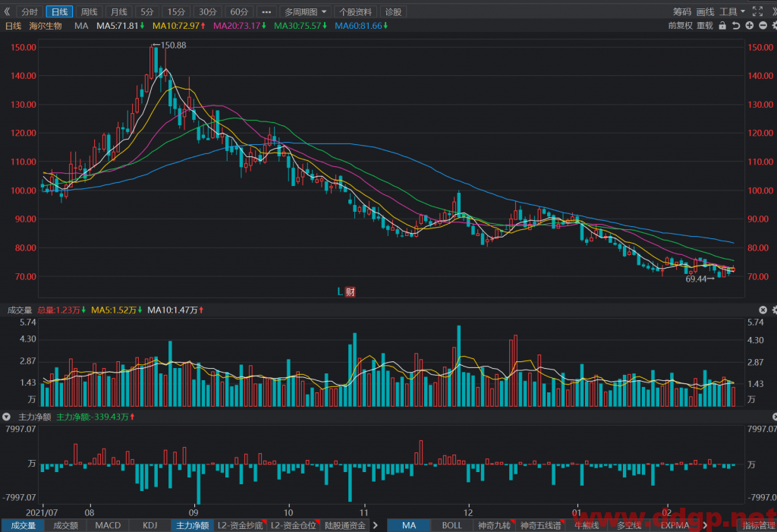Viewport: 777px width, 532px height.
Task: Click 重载 reload data
Action: click(x=705, y=25)
